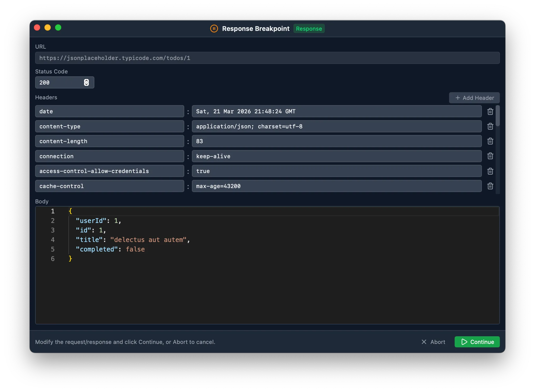Delete the date header row

coord(490,111)
